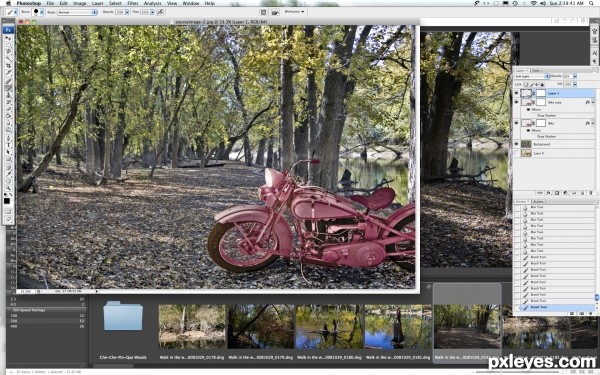Open the Workspace dropdown
Image resolution: width=600 pixels, height=375 pixels.
click(294, 12)
